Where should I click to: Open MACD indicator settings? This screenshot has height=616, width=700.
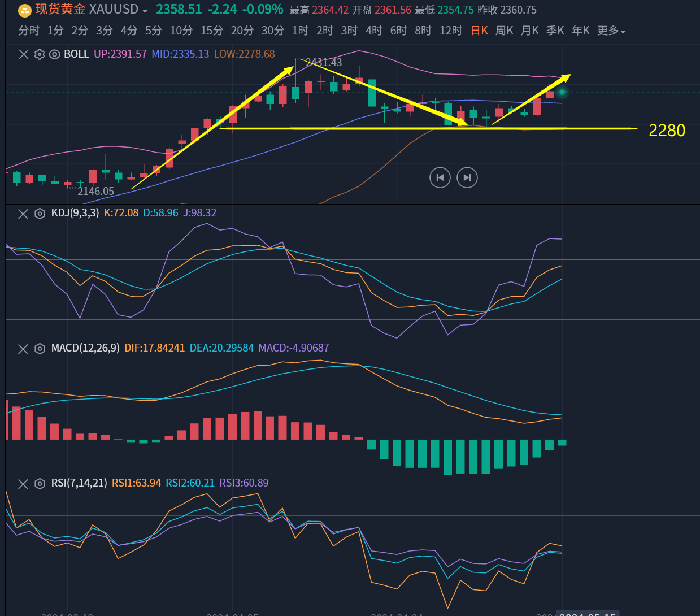40,349
